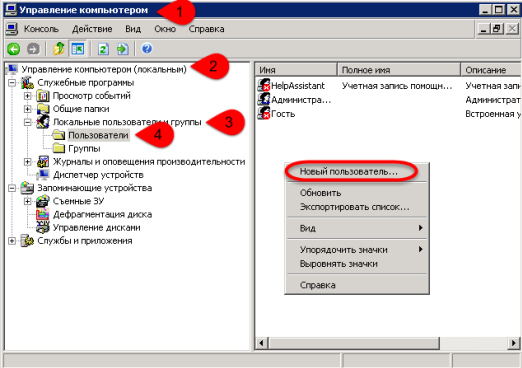Click the blue Help question mark icon
This screenshot has height=368, width=522.
click(x=147, y=49)
